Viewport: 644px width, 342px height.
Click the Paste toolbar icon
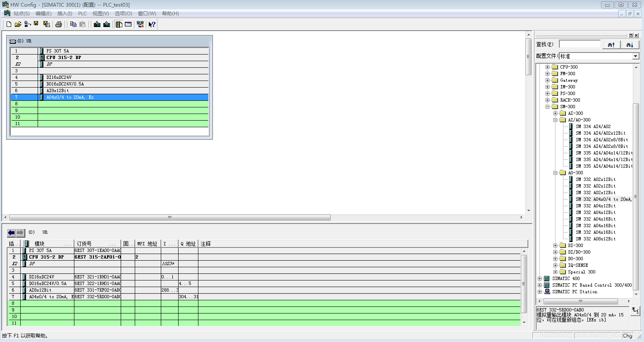pos(83,24)
